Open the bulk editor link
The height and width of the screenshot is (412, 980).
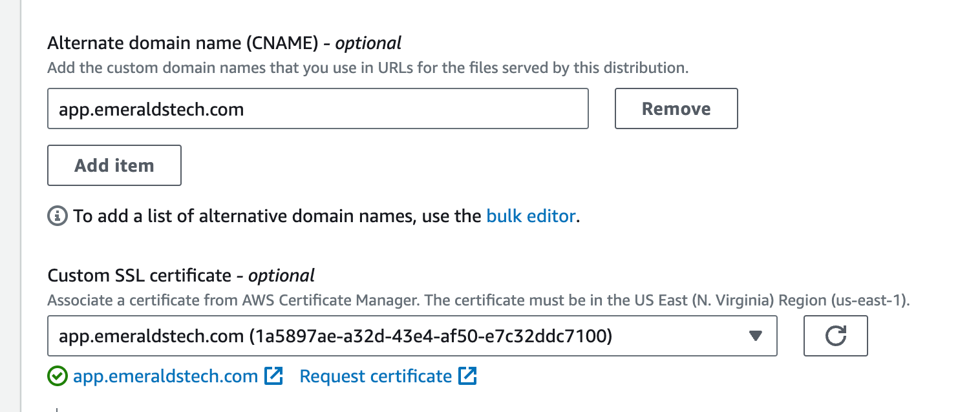(x=531, y=216)
